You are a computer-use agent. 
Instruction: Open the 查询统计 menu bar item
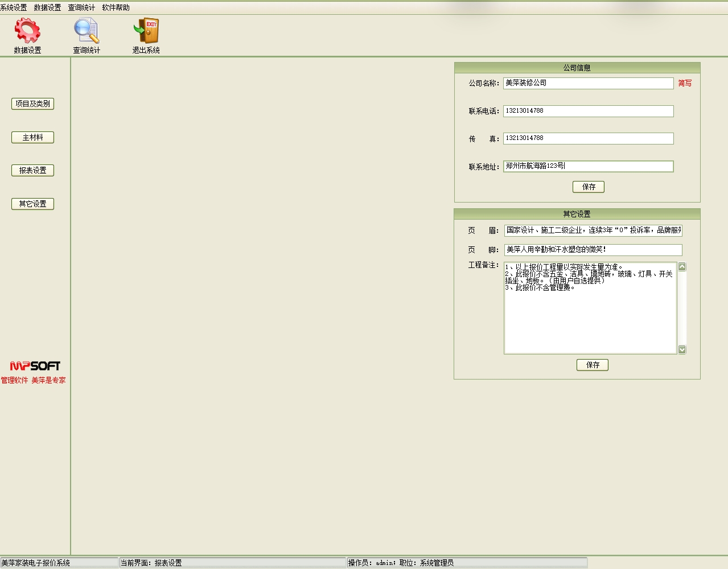tap(81, 7)
